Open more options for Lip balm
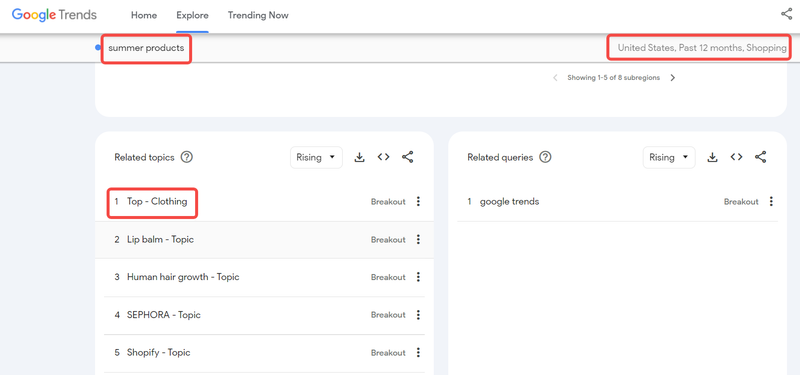 (418, 239)
